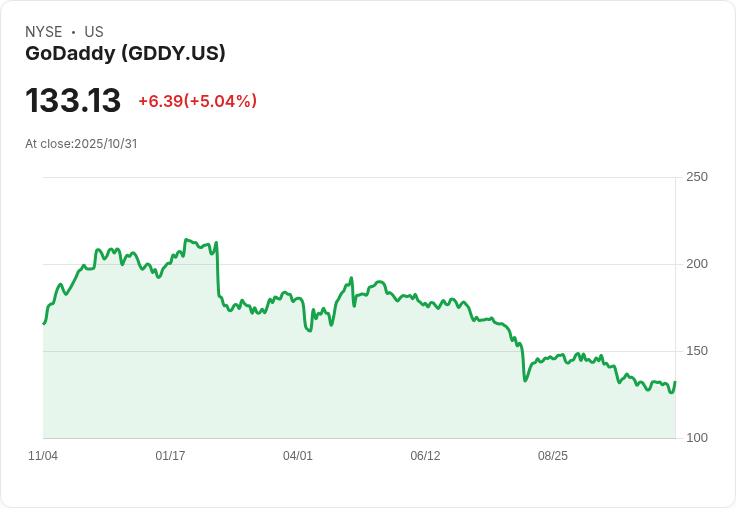Click the 250 y-axis price label
Screen dimensions: 736x508
(x=696, y=177)
